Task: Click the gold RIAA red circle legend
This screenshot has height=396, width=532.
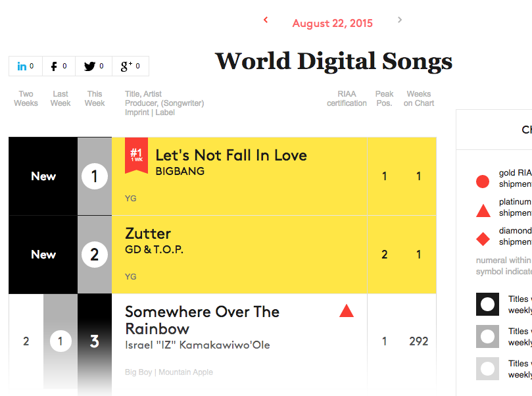Action: click(483, 182)
